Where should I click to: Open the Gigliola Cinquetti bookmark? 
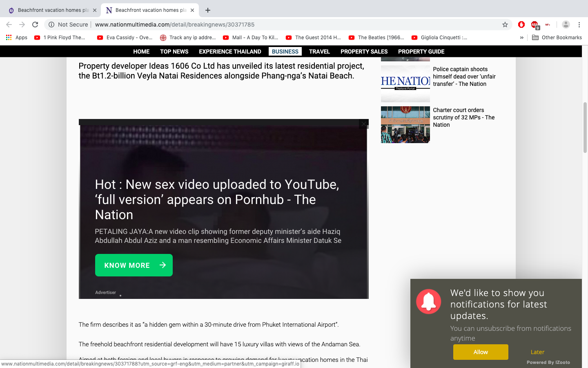439,37
